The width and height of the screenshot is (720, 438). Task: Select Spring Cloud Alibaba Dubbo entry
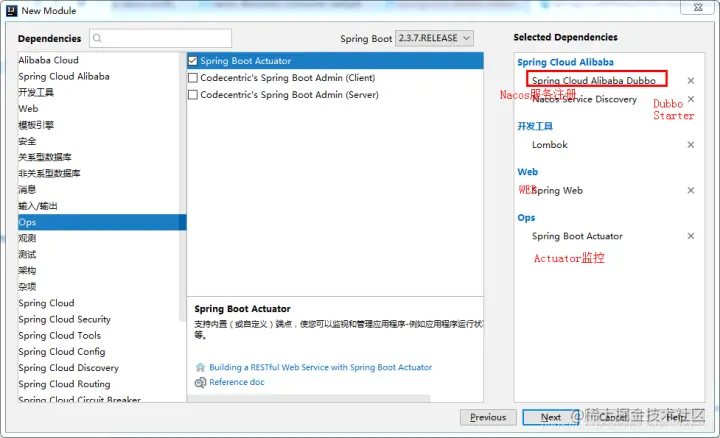point(596,79)
